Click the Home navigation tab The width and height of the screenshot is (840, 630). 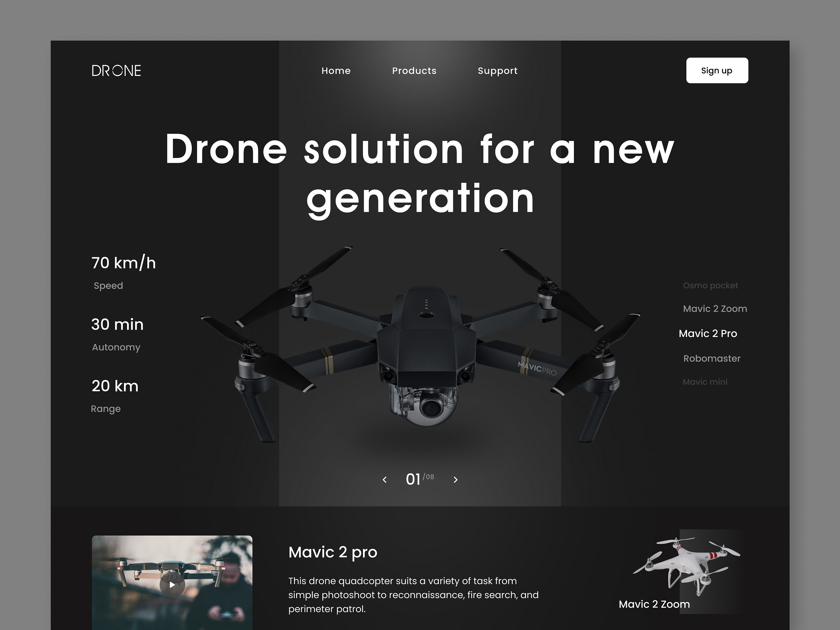pyautogui.click(x=335, y=71)
